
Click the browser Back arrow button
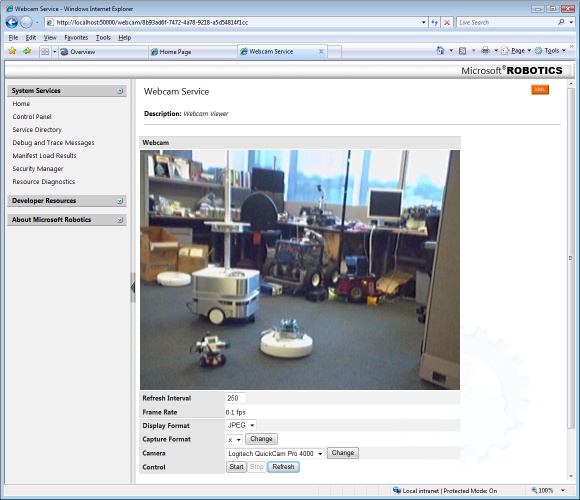point(12,23)
